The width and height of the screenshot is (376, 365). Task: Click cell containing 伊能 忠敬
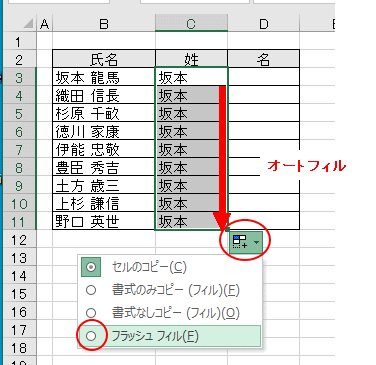(x=104, y=149)
